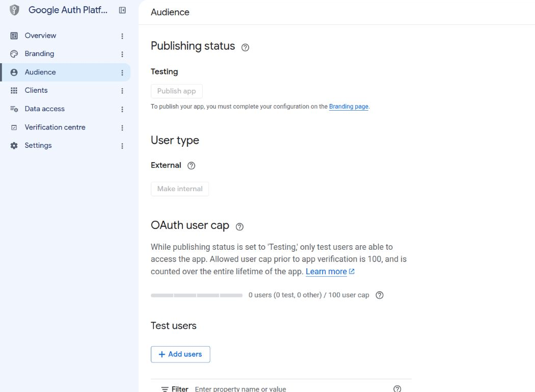
Task: Click the Settings gear icon
Action: pos(14,146)
